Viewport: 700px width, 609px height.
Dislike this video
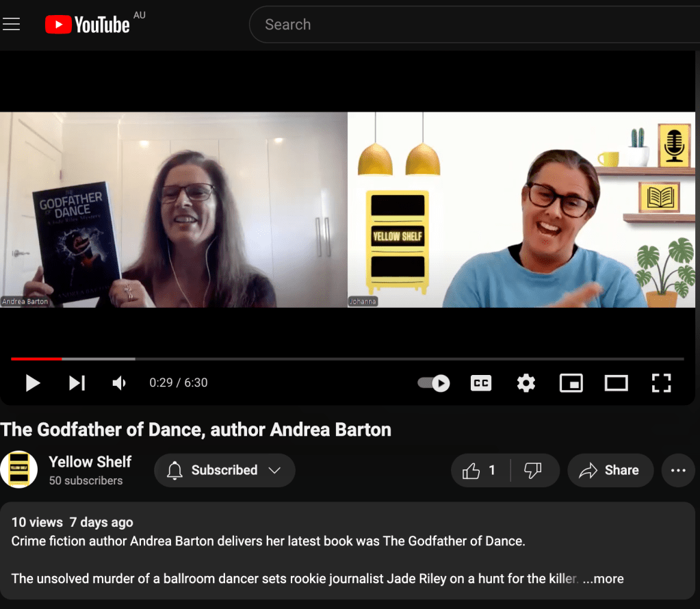click(533, 471)
